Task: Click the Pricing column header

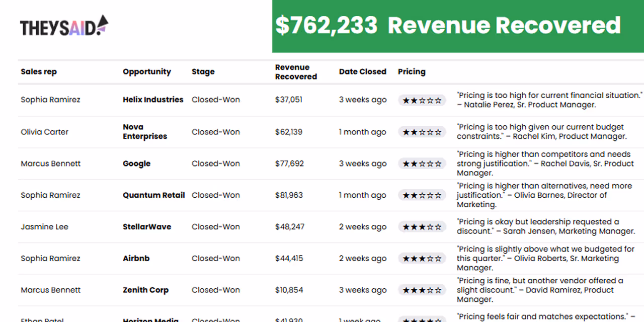Action: [412, 71]
